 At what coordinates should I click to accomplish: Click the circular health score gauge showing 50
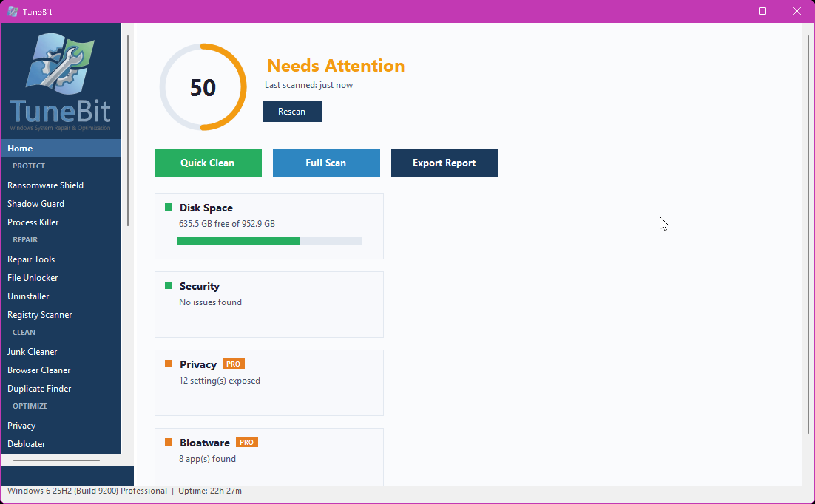pyautogui.click(x=203, y=87)
